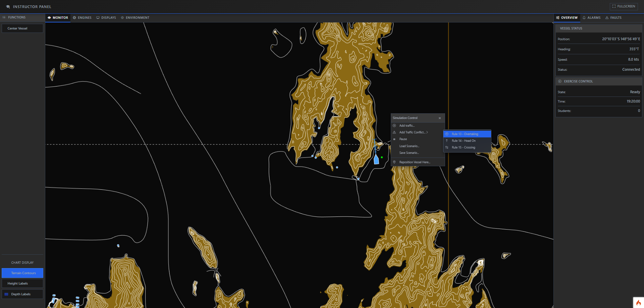Click the FULLSCREEN button

623,6
